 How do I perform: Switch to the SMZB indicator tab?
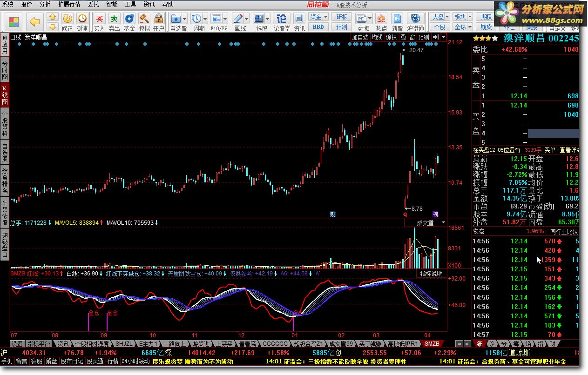point(432,344)
